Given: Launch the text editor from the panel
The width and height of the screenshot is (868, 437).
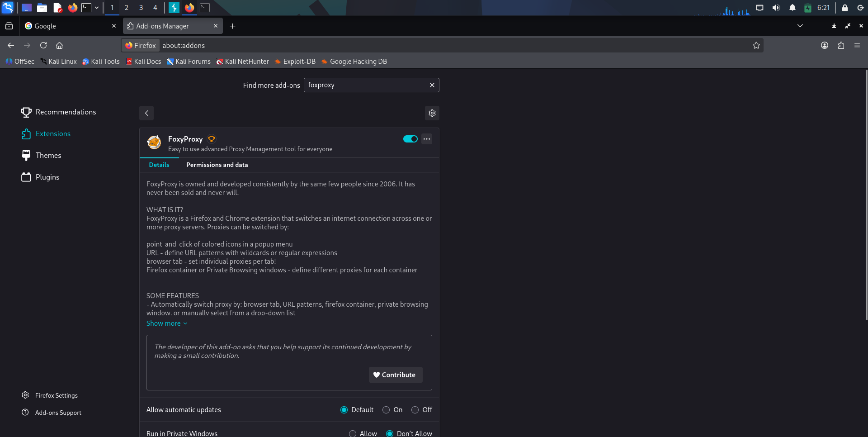Looking at the screenshot, I should coord(57,8).
